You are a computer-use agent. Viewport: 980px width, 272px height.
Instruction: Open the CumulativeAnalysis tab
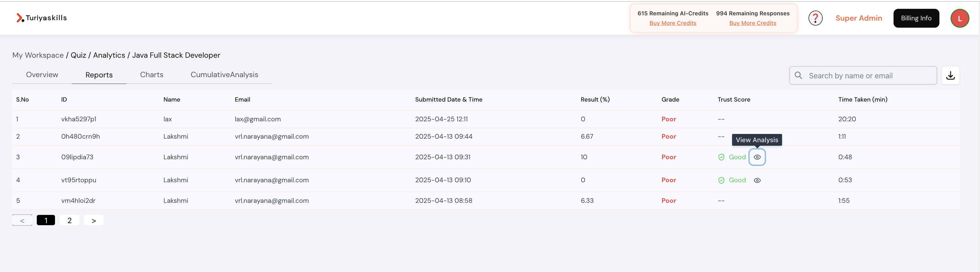224,74
